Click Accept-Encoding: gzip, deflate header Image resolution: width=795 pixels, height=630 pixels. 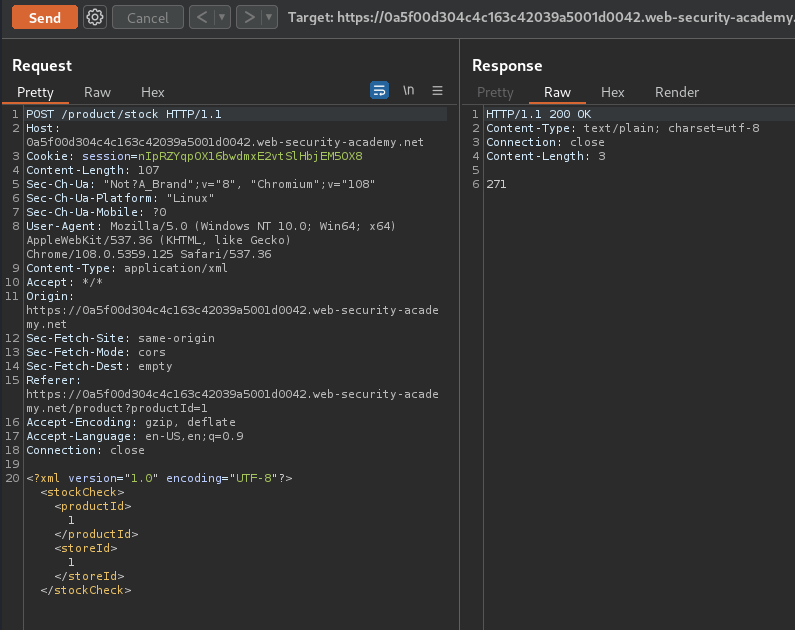pos(131,422)
